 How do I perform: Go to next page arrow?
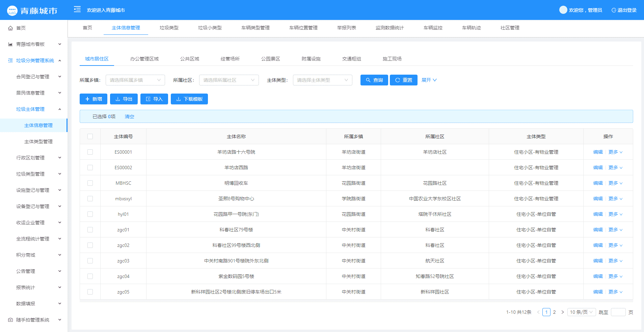(x=563, y=312)
